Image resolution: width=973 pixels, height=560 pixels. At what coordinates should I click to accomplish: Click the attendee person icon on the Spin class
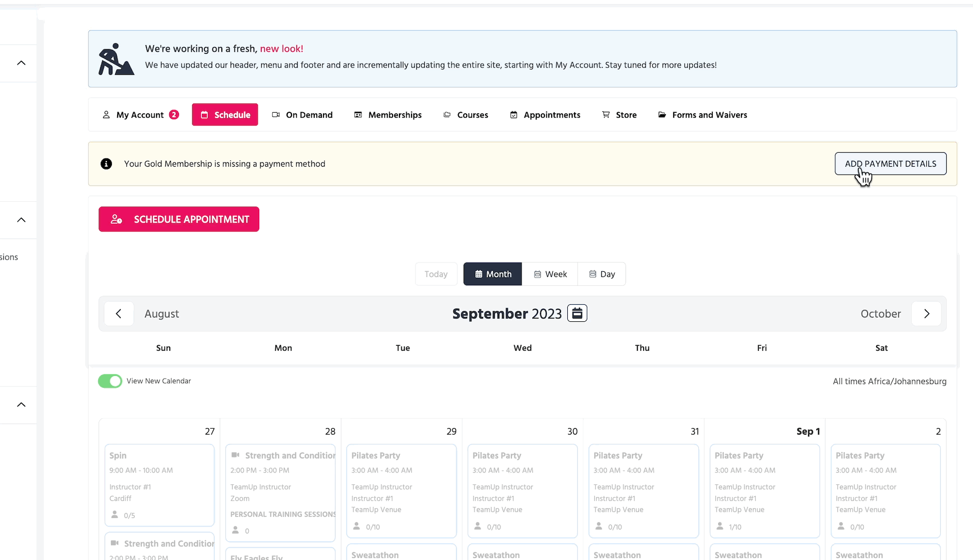pos(115,514)
